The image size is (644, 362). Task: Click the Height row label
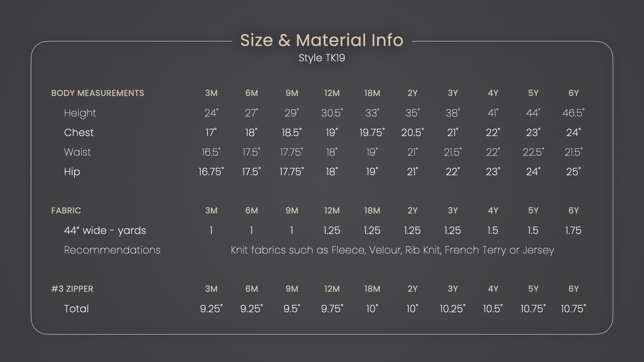tap(80, 113)
